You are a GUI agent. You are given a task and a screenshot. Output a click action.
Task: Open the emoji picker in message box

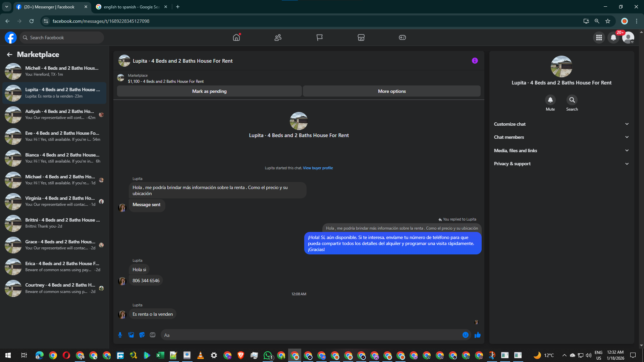coord(465,335)
